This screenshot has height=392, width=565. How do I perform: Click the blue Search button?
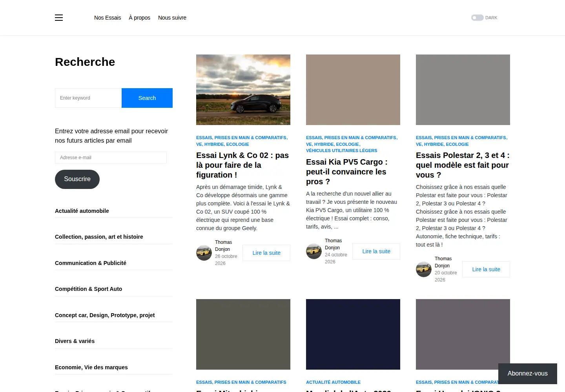[147, 98]
